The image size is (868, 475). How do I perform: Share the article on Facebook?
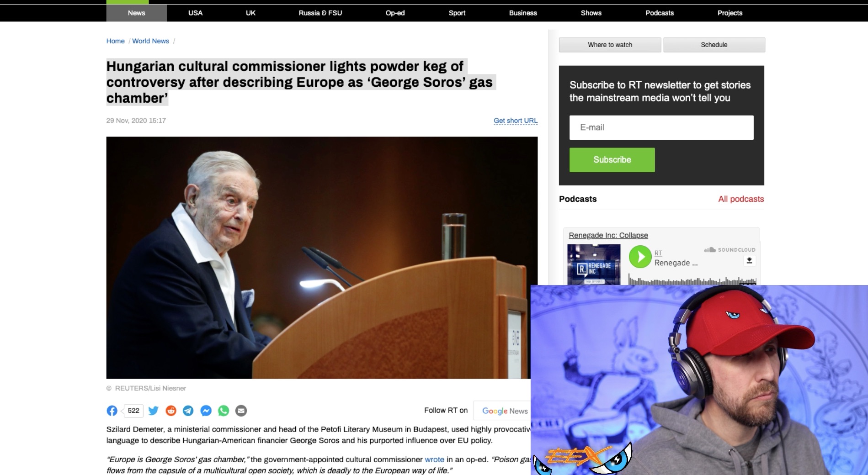click(112, 411)
